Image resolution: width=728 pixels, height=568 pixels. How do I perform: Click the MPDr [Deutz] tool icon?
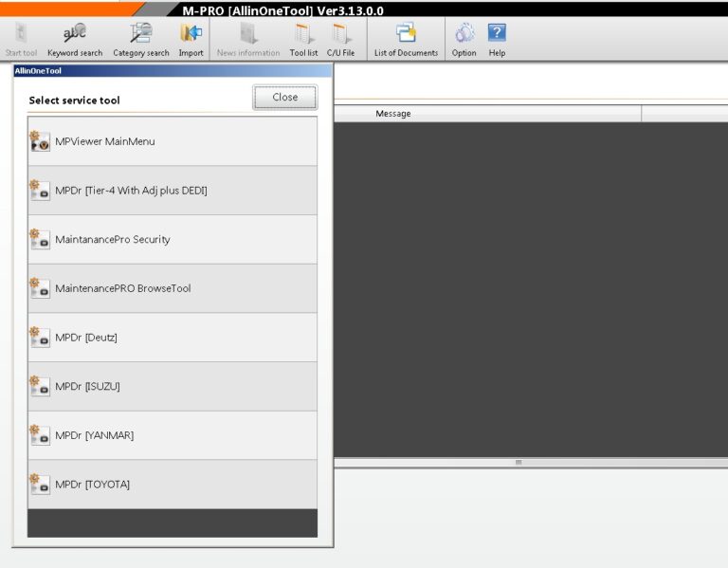(x=40, y=338)
